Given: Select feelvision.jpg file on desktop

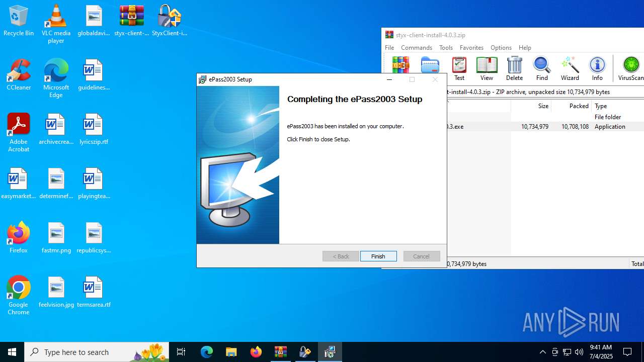Looking at the screenshot, I should (56, 293).
